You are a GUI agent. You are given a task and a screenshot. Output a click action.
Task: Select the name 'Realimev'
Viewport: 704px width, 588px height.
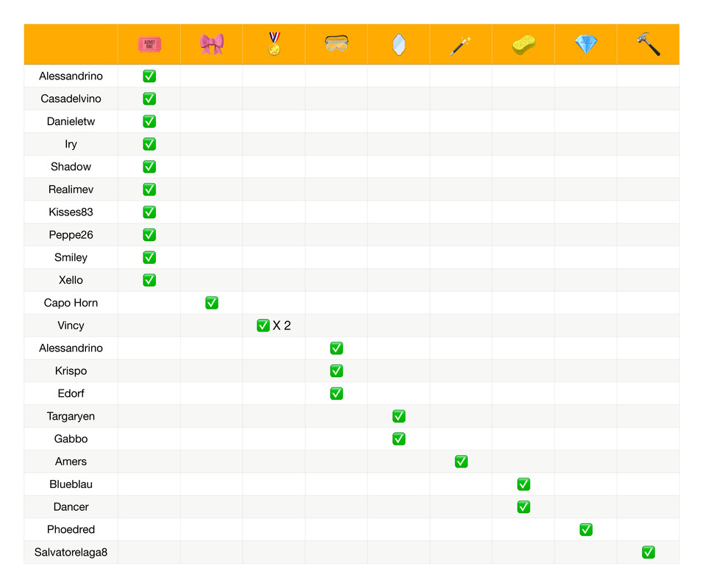(71, 190)
